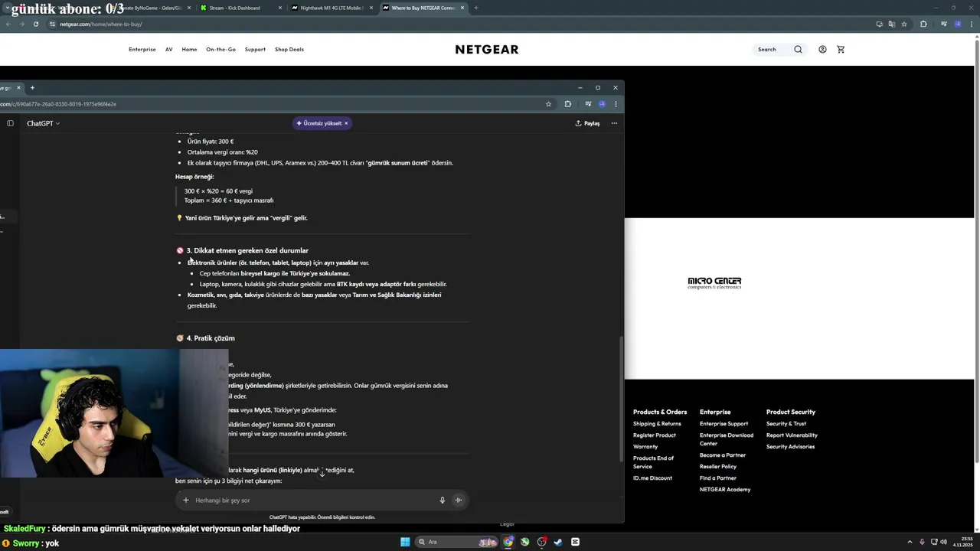Screen dimensions: 980x551
Task: Bookmark the ChatGPT page with star icon
Action: point(548,104)
